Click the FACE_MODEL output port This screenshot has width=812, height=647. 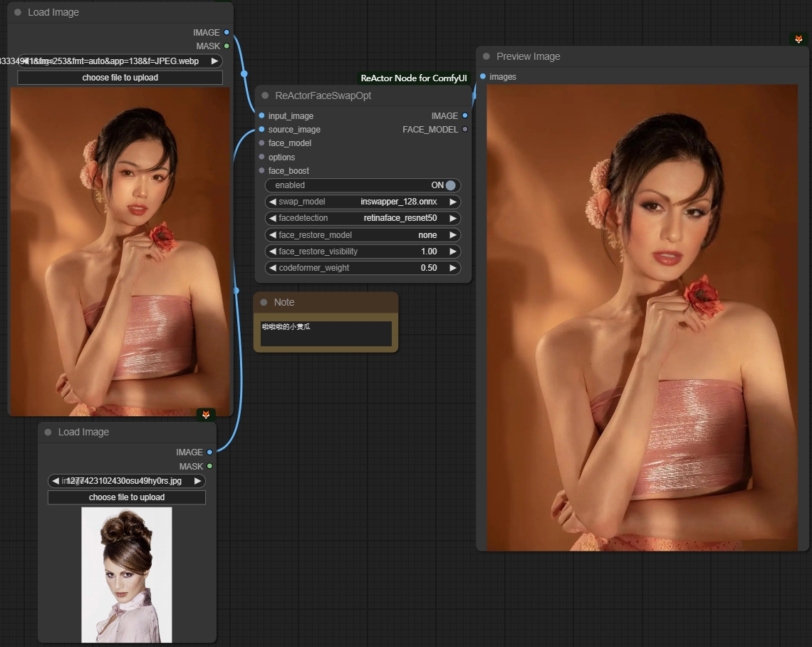(465, 130)
